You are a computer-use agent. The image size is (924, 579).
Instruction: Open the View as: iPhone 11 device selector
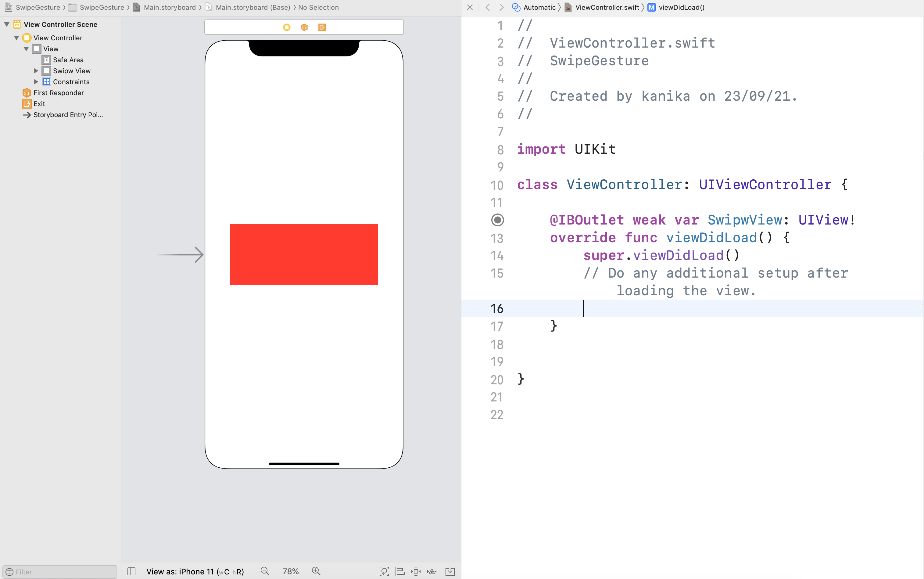coord(195,571)
